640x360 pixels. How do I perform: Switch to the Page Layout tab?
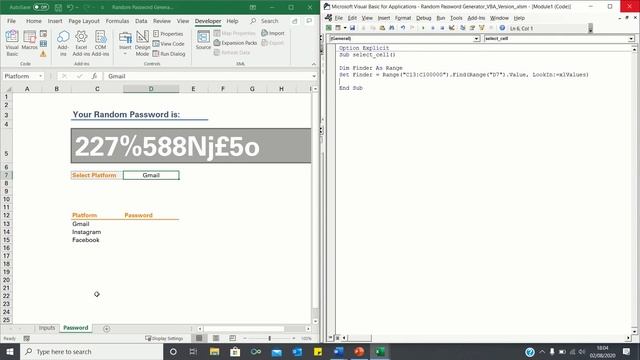(x=84, y=21)
